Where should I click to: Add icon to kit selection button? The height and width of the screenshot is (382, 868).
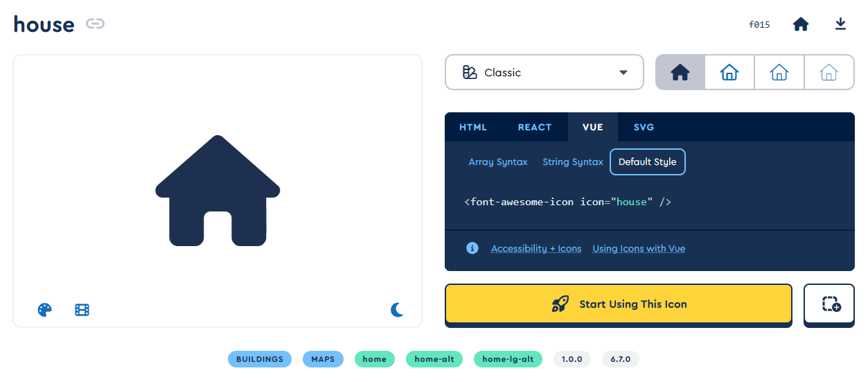click(829, 304)
